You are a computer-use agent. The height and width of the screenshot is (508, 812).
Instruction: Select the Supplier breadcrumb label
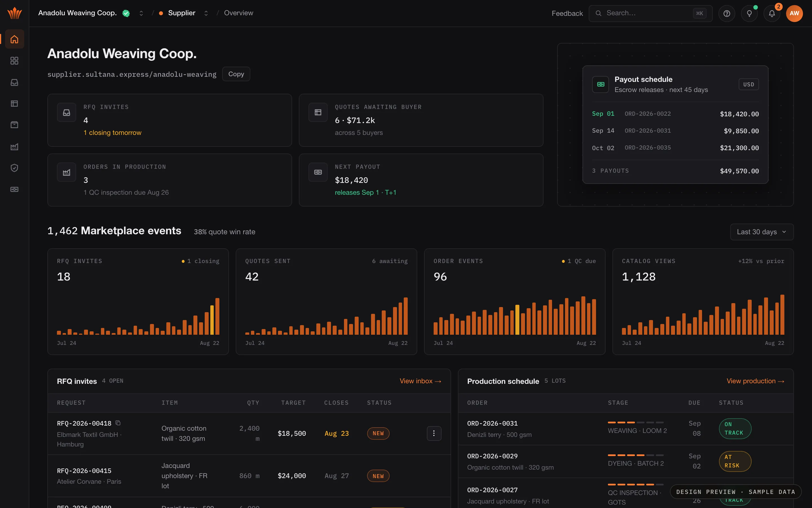[182, 13]
